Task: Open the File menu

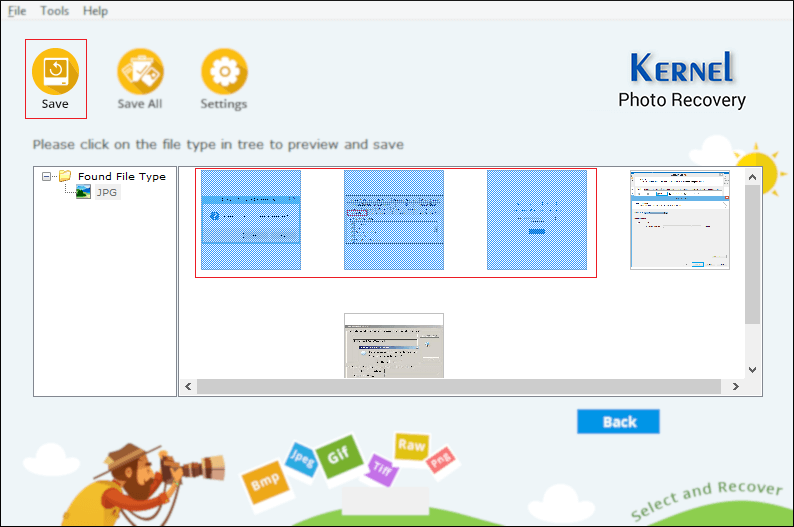Action: tap(18, 10)
